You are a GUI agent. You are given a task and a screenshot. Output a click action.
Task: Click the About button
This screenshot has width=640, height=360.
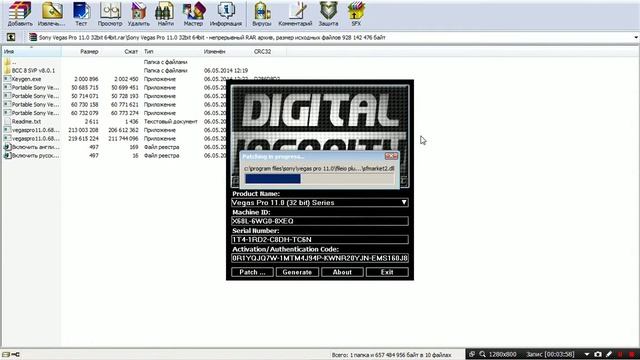[x=342, y=272]
